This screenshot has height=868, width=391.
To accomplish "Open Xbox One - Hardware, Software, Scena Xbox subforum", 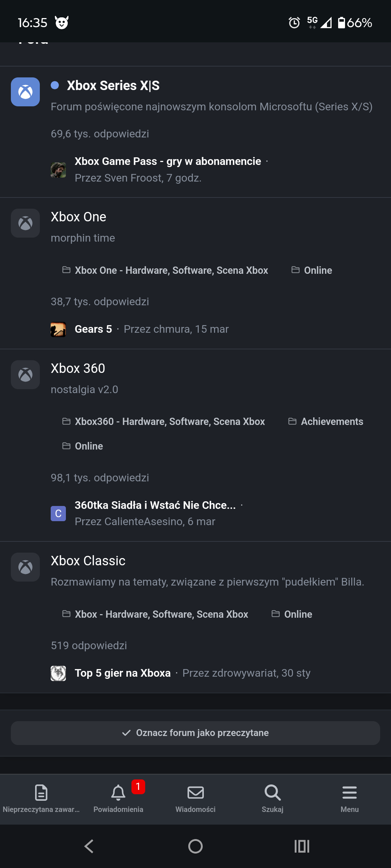I will [171, 271].
